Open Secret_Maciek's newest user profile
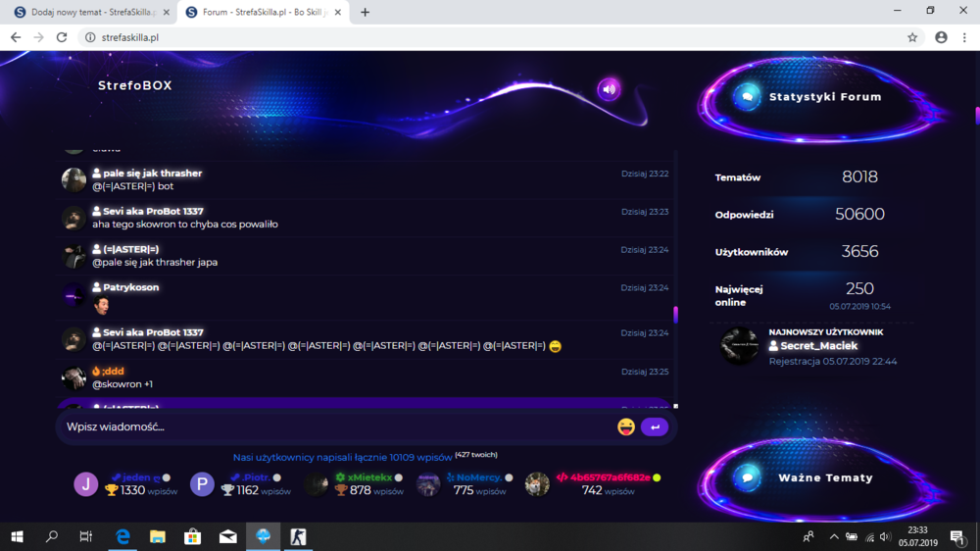Viewport: 980px width, 551px height. (818, 346)
